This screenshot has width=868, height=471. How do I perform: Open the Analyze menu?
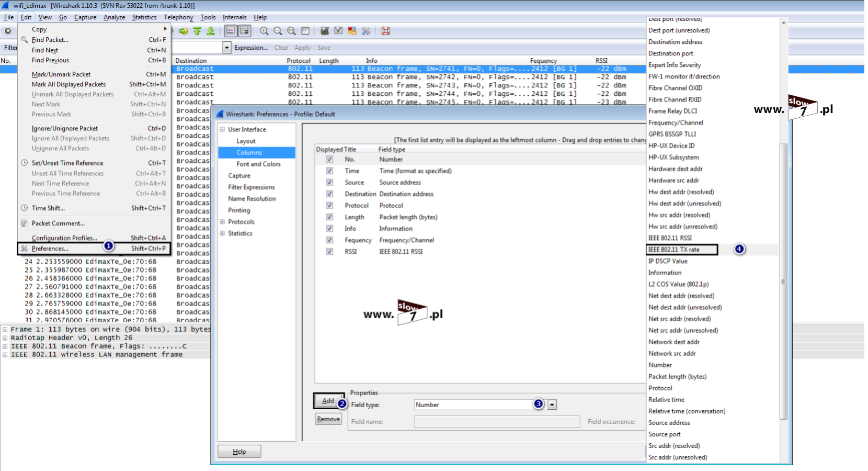114,17
